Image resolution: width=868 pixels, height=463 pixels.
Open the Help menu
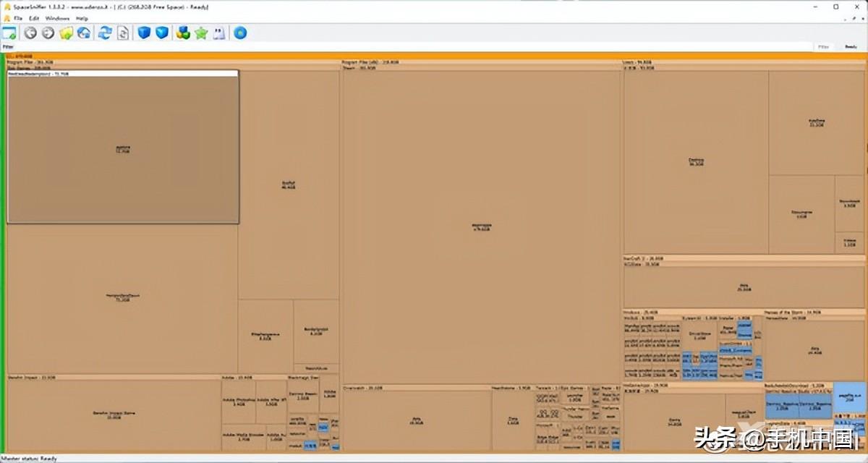pyautogui.click(x=82, y=17)
